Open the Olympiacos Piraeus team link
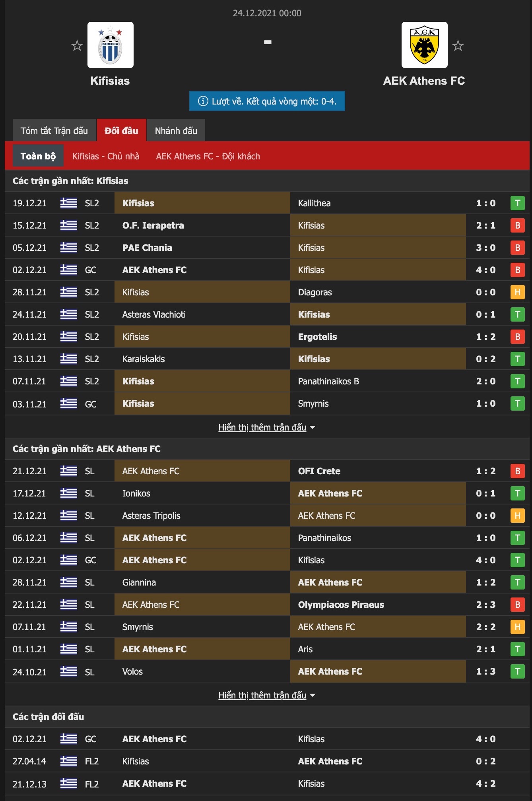Screen dimensions: 532x801 click(341, 605)
